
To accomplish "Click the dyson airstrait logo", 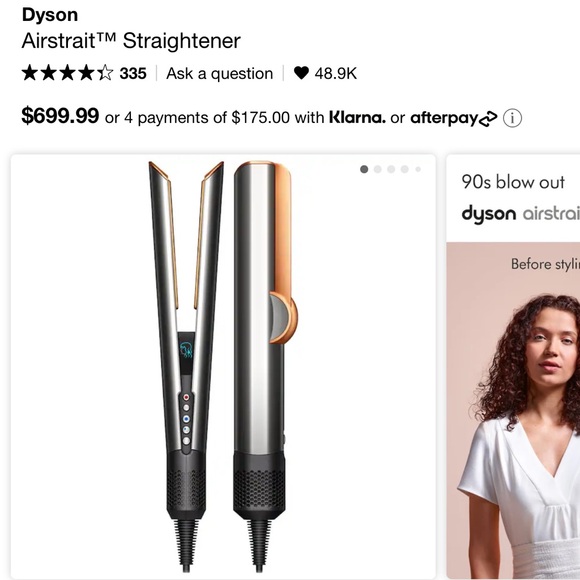I will pos(520,214).
